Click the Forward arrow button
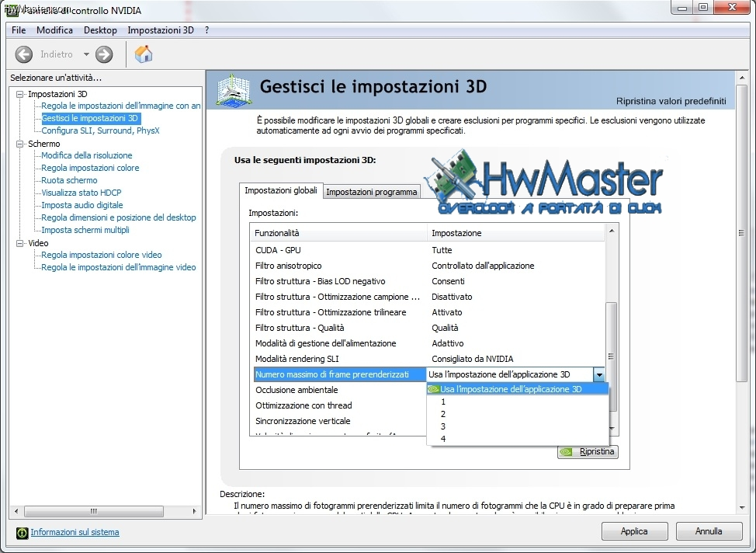The image size is (756, 553). (104, 54)
